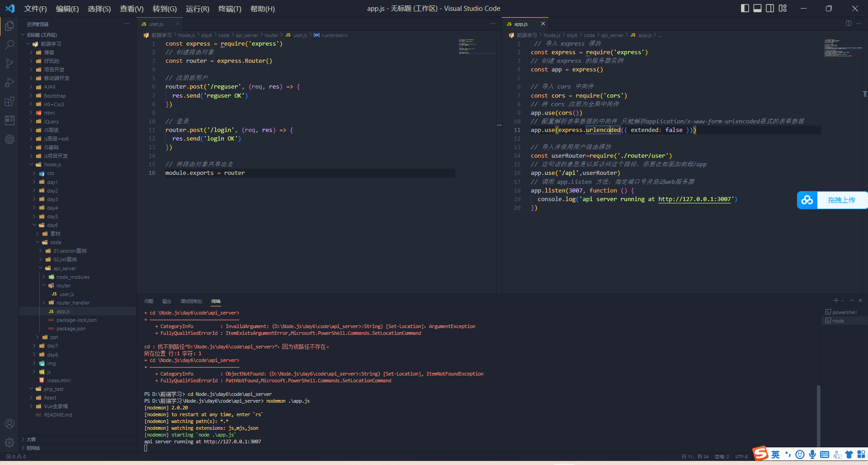Viewport: 868px width, 465px height.
Task: Open index.html in file tree
Action: click(x=59, y=380)
